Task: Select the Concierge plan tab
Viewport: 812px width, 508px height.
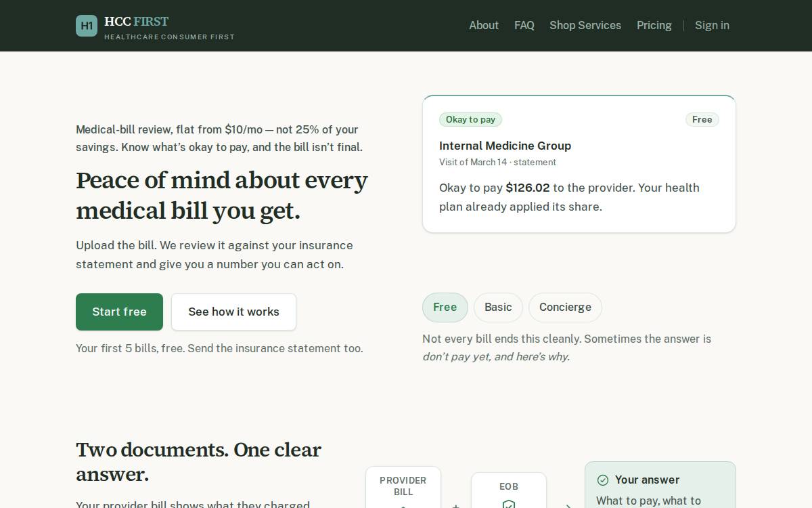Action: [x=565, y=308]
